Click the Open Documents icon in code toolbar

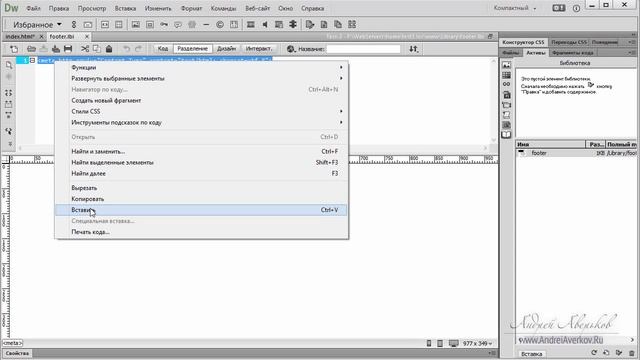pyautogui.click(x=9, y=65)
